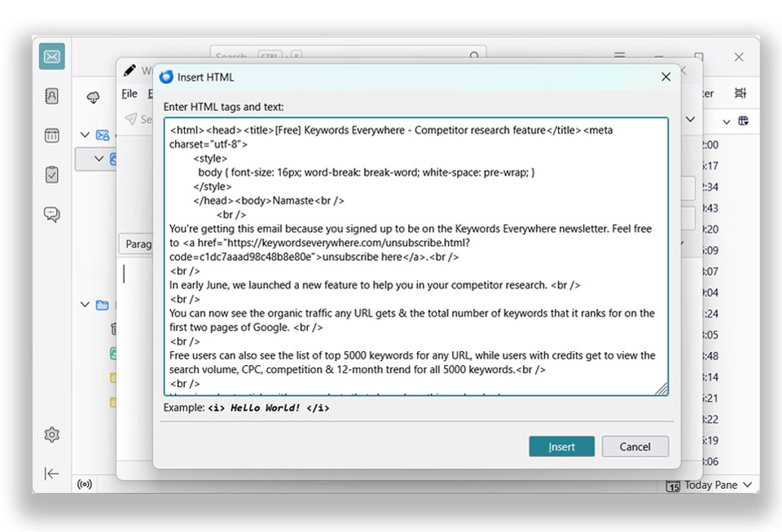Click 'Free users can also see' line

tap(412, 355)
